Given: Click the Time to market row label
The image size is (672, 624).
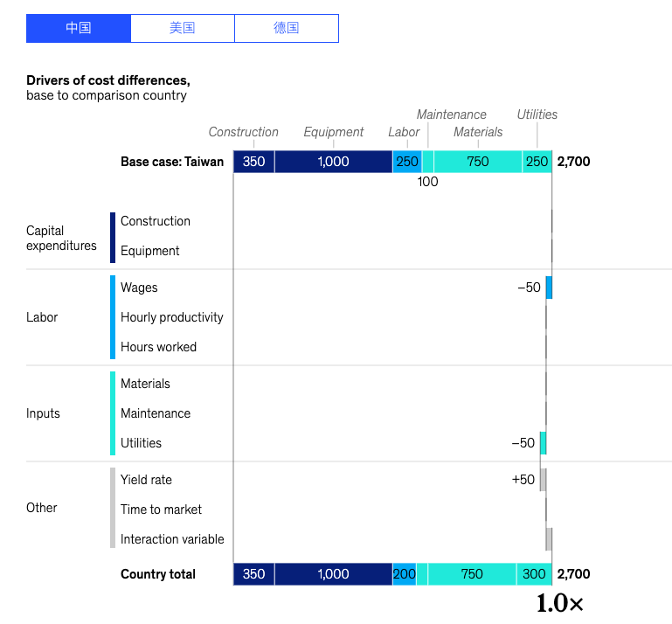Looking at the screenshot, I should pyautogui.click(x=161, y=510).
